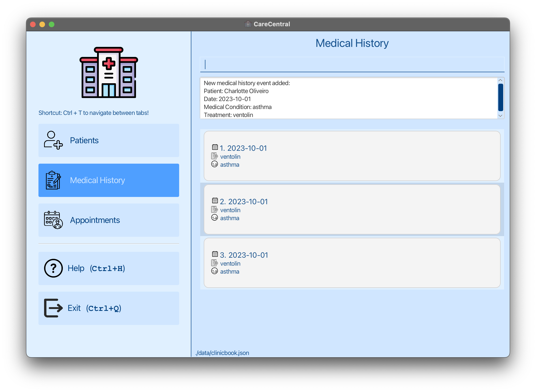Click the Help question mark icon
This screenshot has height=392, width=536.
coord(53,268)
